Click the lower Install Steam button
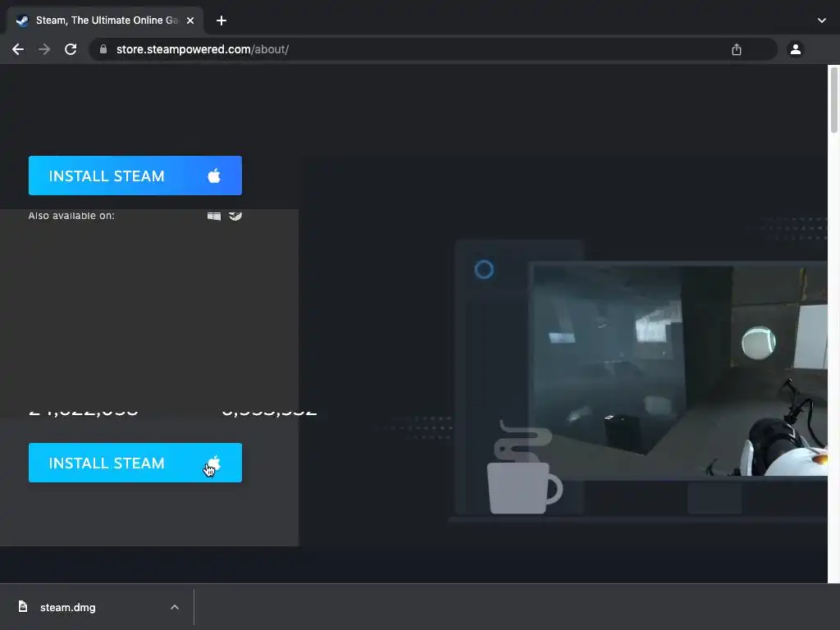840x630 pixels. 135,463
